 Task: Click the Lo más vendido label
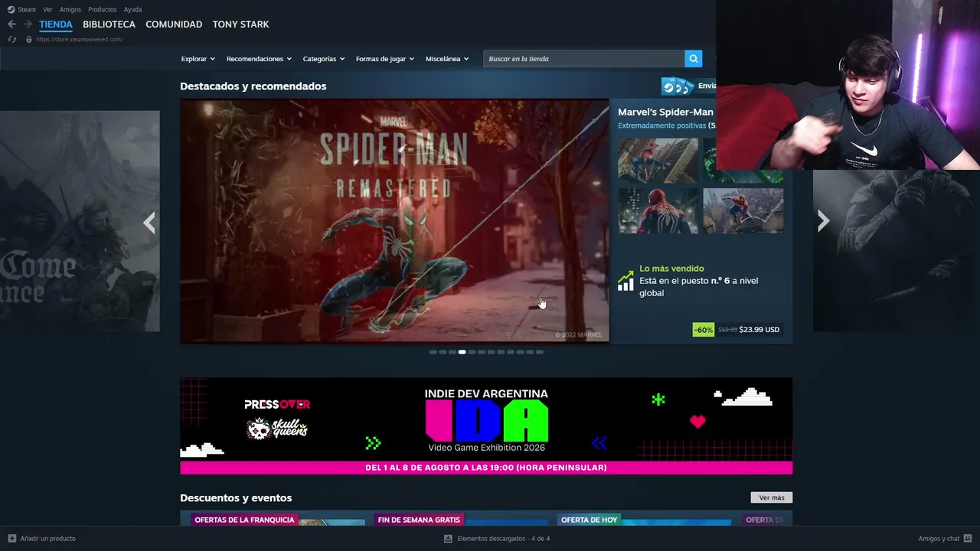pos(671,269)
